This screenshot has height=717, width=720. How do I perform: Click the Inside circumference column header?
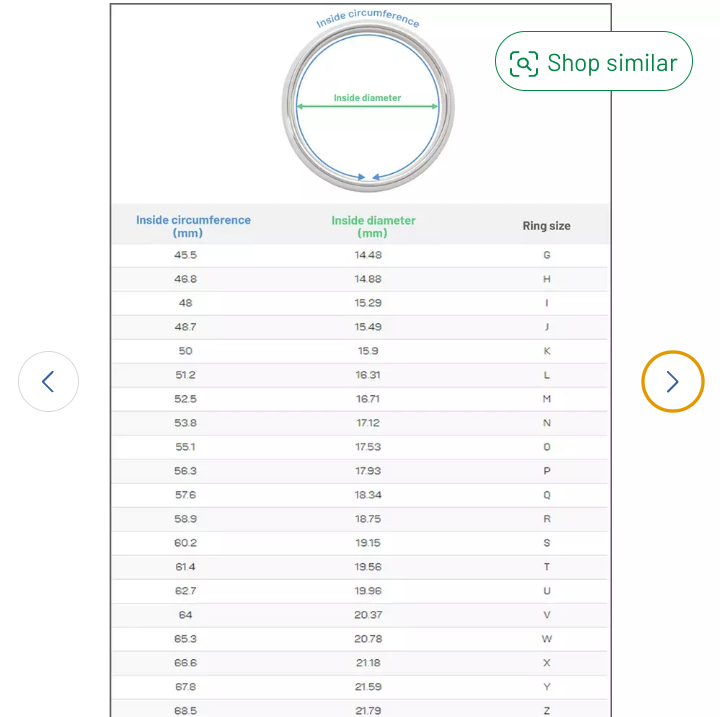point(193,226)
